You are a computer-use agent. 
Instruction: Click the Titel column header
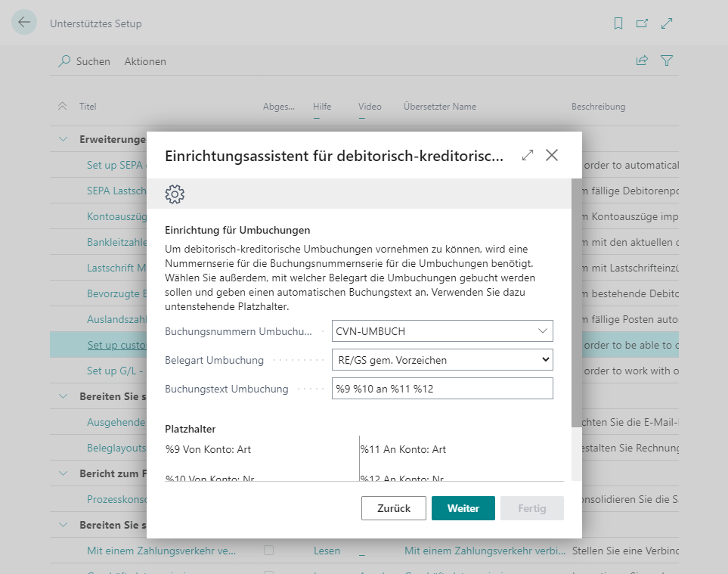(88, 107)
